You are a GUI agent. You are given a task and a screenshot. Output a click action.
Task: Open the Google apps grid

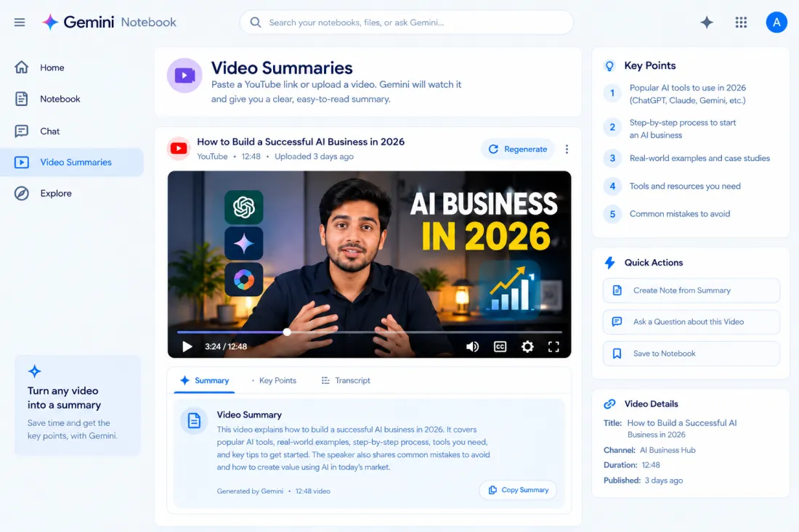(741, 22)
